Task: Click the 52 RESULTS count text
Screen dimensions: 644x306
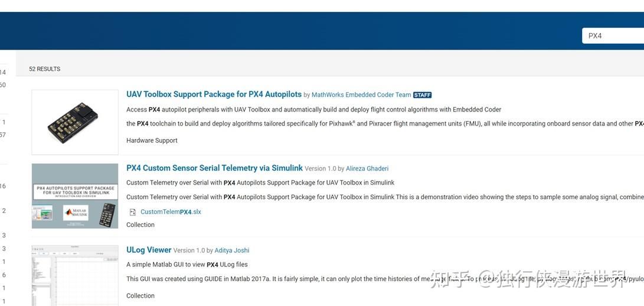Action: coord(45,69)
